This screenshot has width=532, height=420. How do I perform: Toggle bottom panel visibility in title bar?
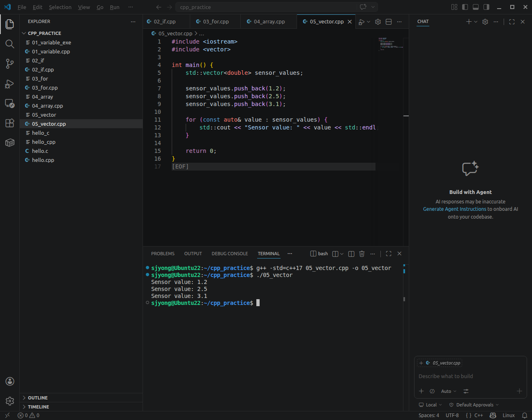click(x=476, y=7)
